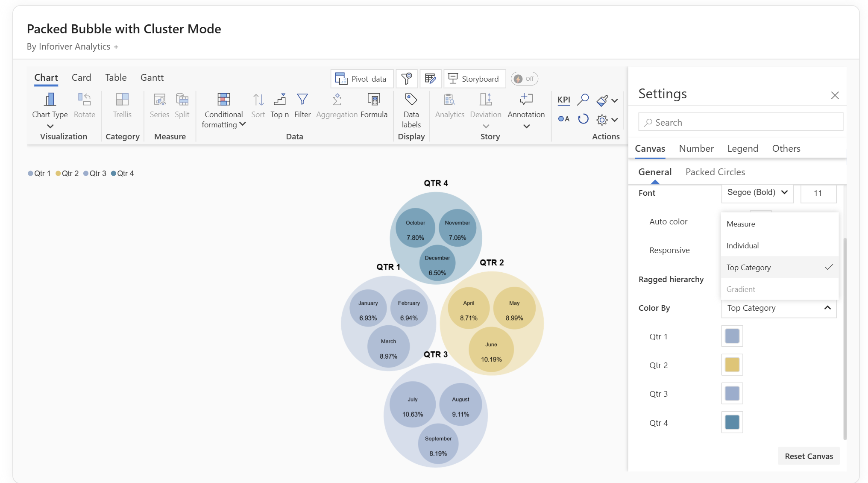Screen dimensions: 868x483
Task: Switch to the Legend settings tab
Action: point(742,149)
